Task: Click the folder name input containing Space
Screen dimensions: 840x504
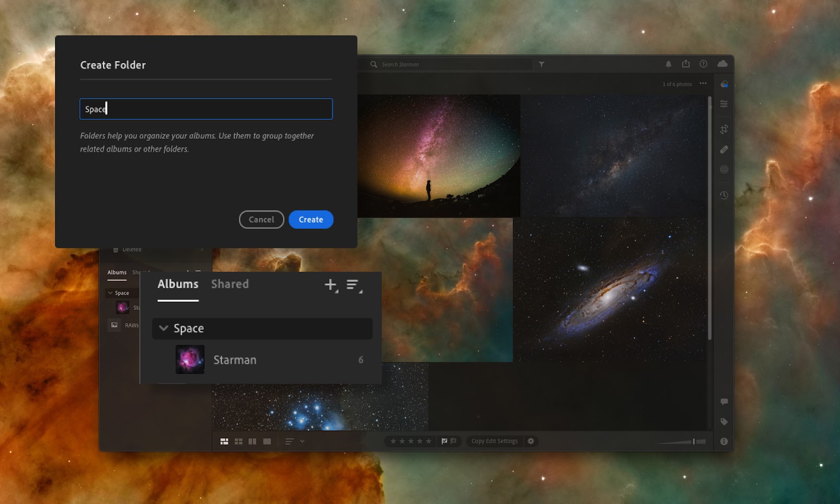Action: 206,109
